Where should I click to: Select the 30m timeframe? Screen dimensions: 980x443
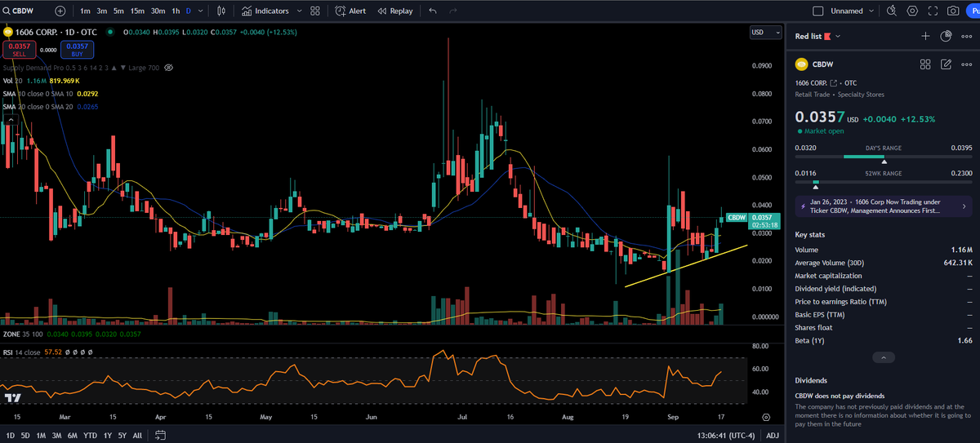click(x=158, y=11)
